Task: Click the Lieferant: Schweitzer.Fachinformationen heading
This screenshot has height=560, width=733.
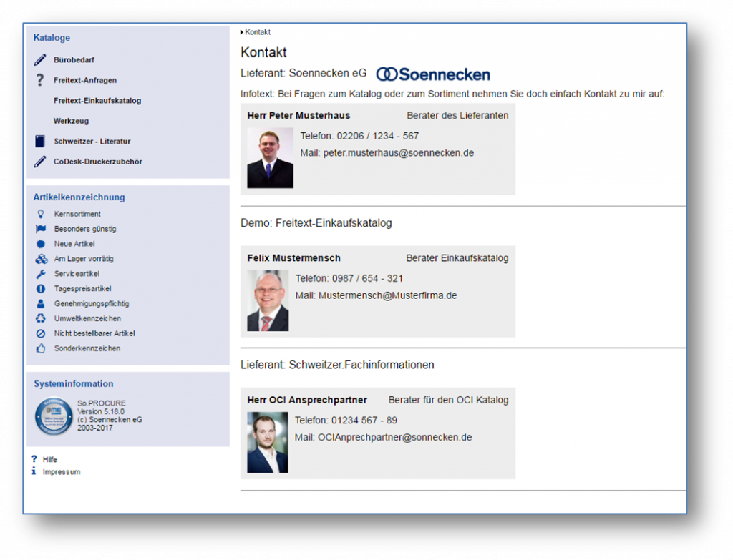Action: pos(338,365)
